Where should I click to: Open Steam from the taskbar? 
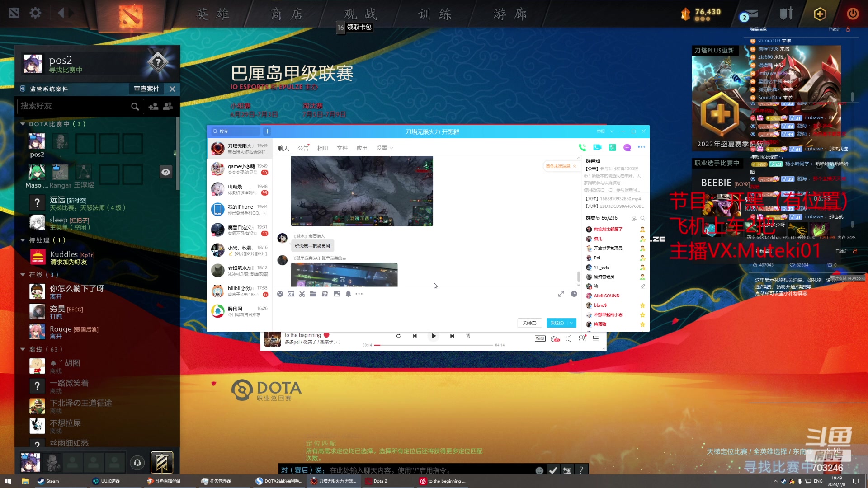pyautogui.click(x=48, y=481)
